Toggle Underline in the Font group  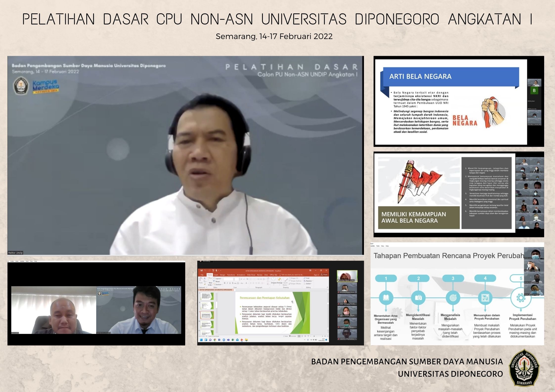(x=230, y=283)
